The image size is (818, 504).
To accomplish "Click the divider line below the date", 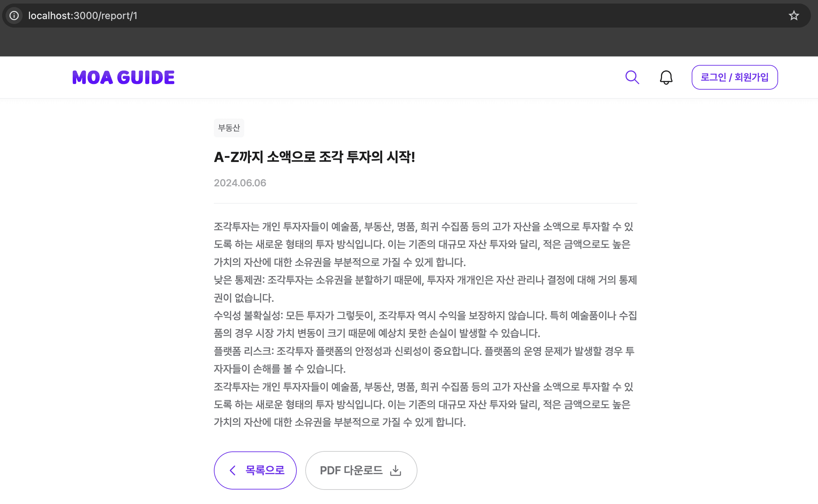I will [425, 203].
